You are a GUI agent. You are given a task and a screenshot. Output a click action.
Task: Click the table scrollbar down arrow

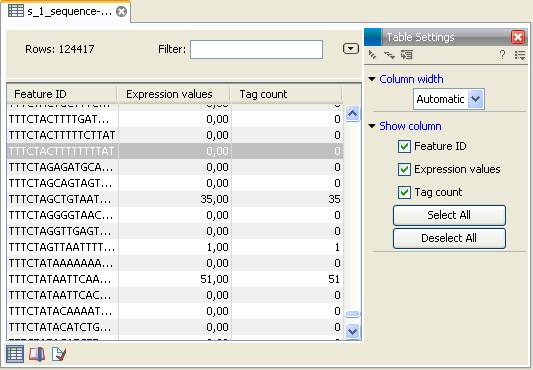coord(353,331)
